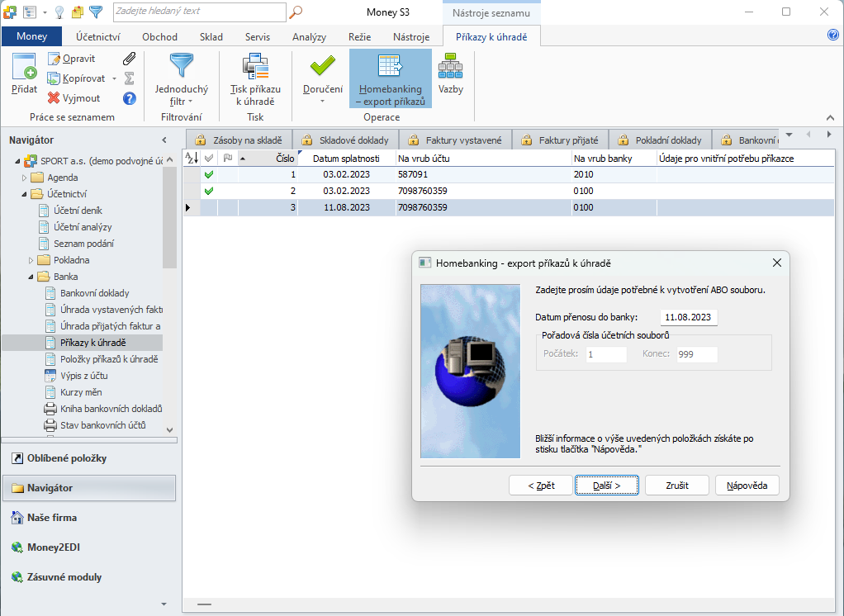Click the Vyjmout red cross icon
Image resolution: width=844 pixels, height=616 pixels.
click(x=54, y=98)
